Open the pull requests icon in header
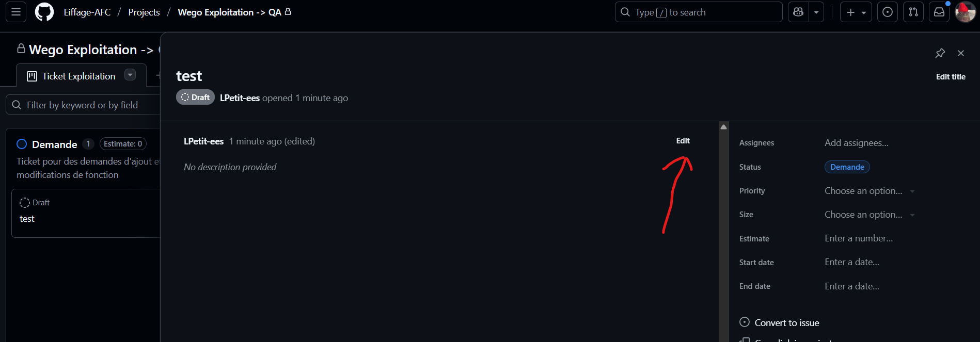The height and width of the screenshot is (342, 980). tap(913, 12)
